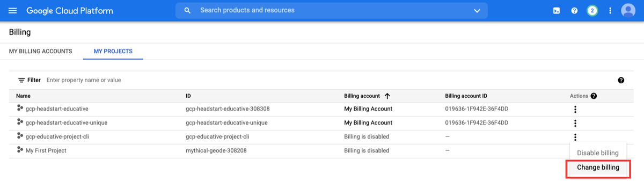Image resolution: width=644 pixels, height=195 pixels.
Task: Open My Billing Account in first row
Action: coord(368,109)
